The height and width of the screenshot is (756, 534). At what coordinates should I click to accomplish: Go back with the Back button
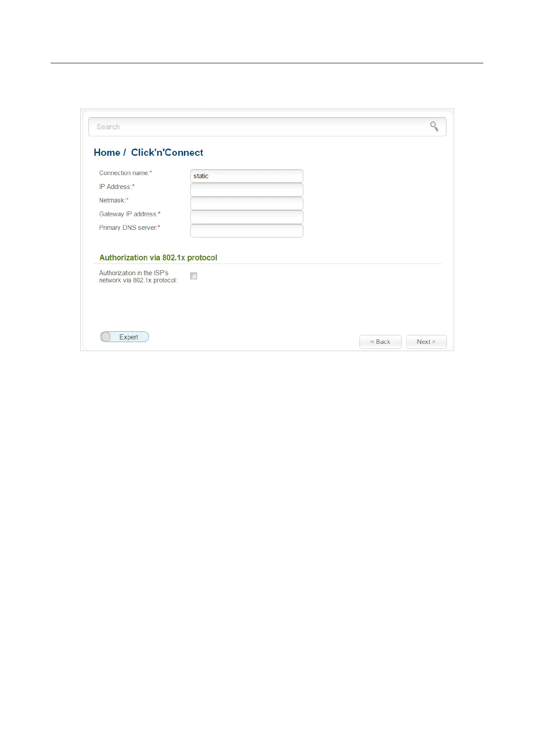(x=380, y=342)
